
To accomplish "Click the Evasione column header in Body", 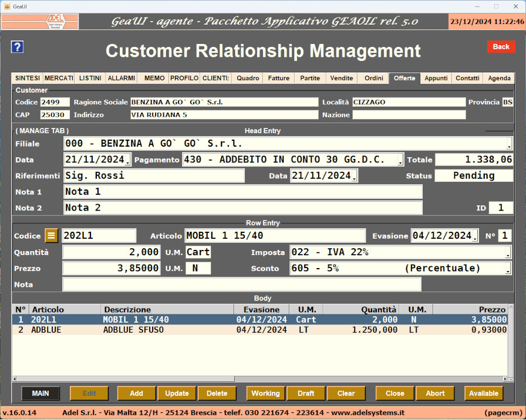I will [x=261, y=309].
